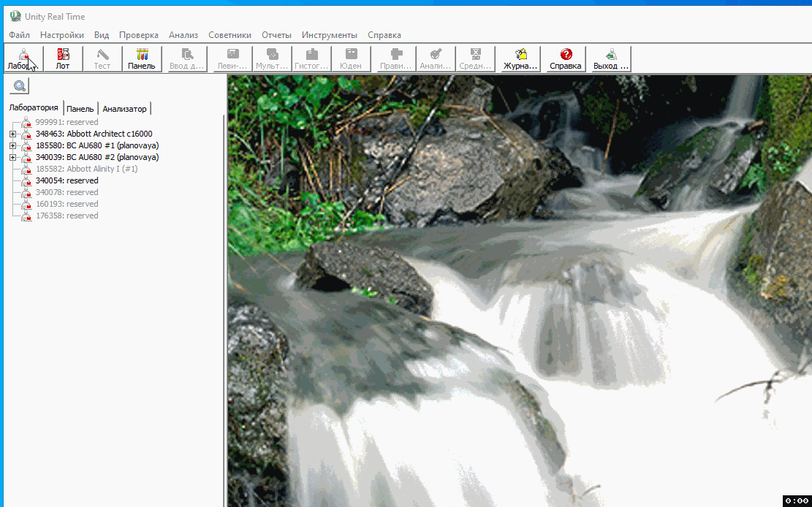Switch to the Панель tab in sidebar
The width and height of the screenshot is (812, 507).
(x=80, y=109)
